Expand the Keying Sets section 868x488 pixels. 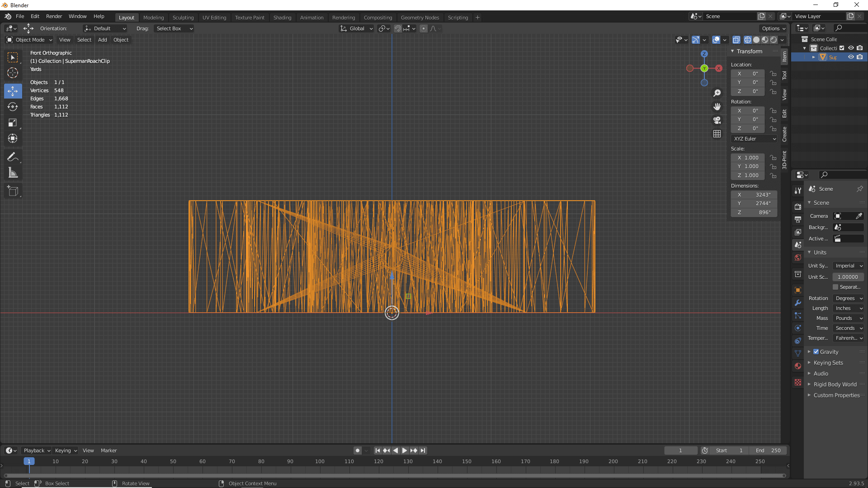click(809, 362)
